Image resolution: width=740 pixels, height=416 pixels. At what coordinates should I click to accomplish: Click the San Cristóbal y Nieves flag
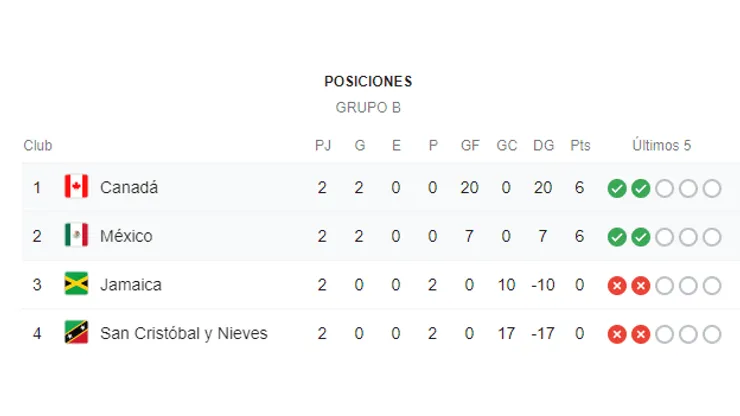tap(76, 332)
